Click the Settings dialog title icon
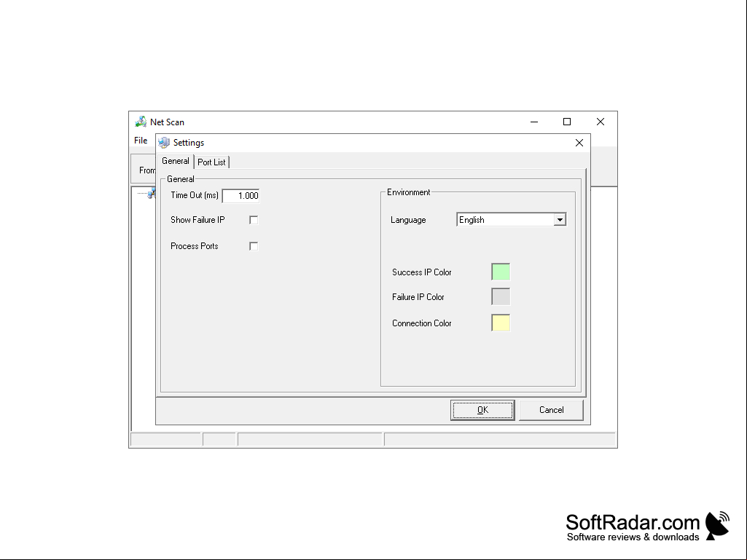The height and width of the screenshot is (560, 747). [x=165, y=143]
